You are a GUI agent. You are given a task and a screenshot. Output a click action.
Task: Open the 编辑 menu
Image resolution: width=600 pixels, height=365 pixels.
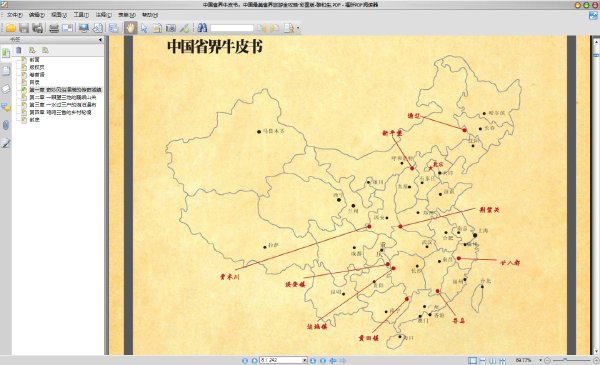pyautogui.click(x=36, y=15)
